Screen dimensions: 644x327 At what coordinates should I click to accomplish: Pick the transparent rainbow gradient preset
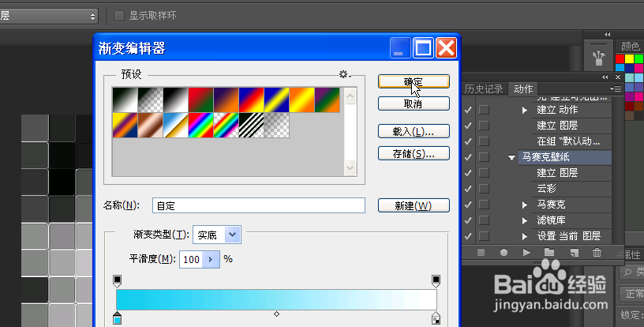point(226,126)
